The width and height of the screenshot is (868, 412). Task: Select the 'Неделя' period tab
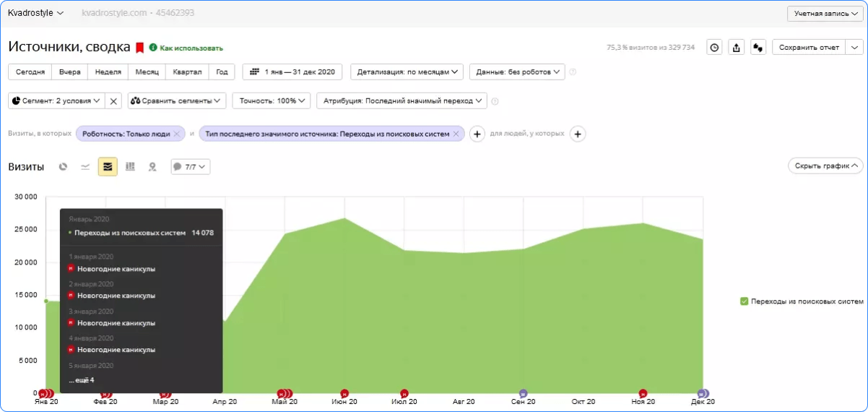[108, 72]
